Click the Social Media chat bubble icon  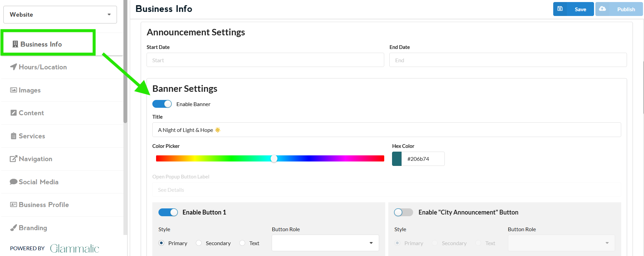coord(14,182)
